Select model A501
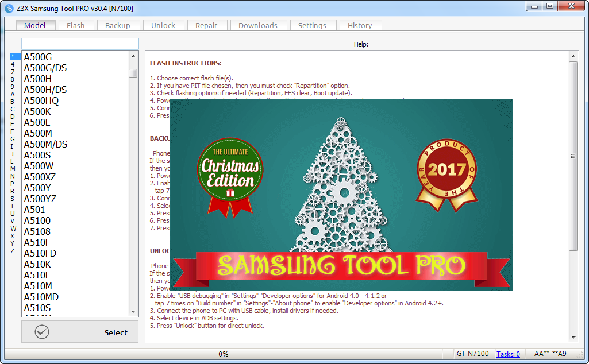The height and width of the screenshot is (364, 589). click(x=34, y=210)
